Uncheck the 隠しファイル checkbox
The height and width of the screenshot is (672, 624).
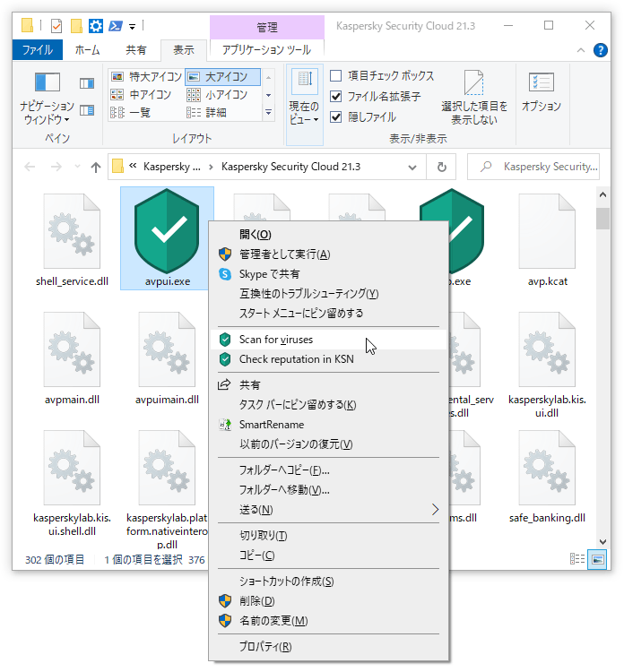coord(335,117)
